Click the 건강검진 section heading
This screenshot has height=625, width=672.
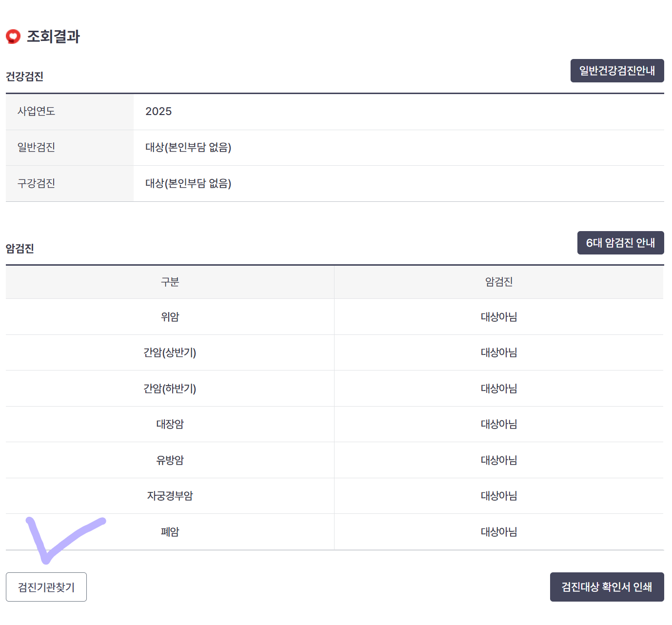click(24, 77)
